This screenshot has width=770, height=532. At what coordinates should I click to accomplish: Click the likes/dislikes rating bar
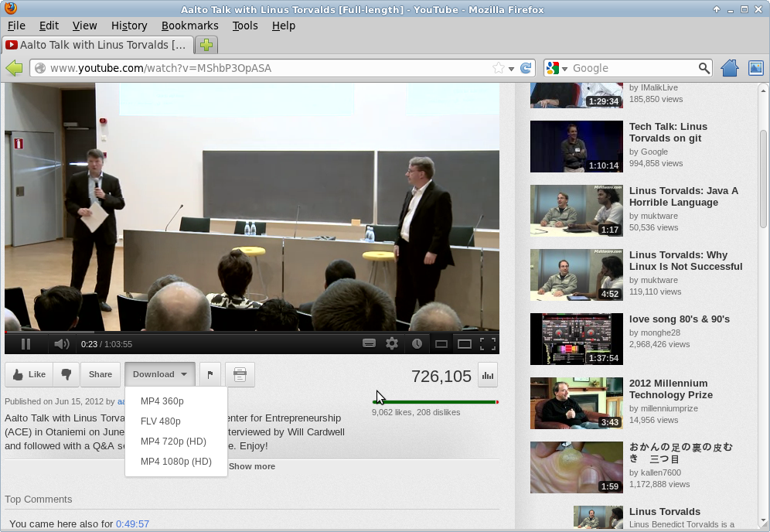pos(435,402)
